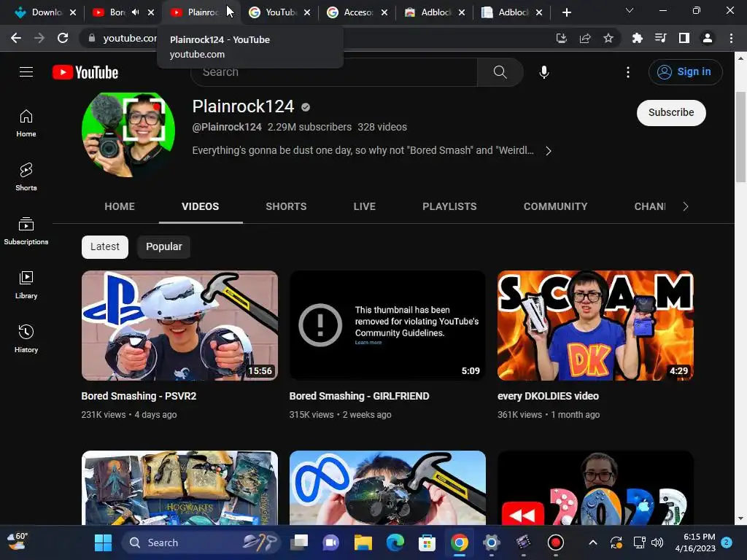Sort videos by Popular
747x560 pixels.
tap(164, 246)
